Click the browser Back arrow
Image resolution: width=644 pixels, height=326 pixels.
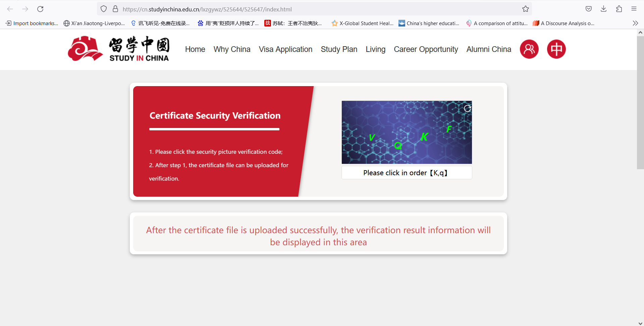coord(10,9)
